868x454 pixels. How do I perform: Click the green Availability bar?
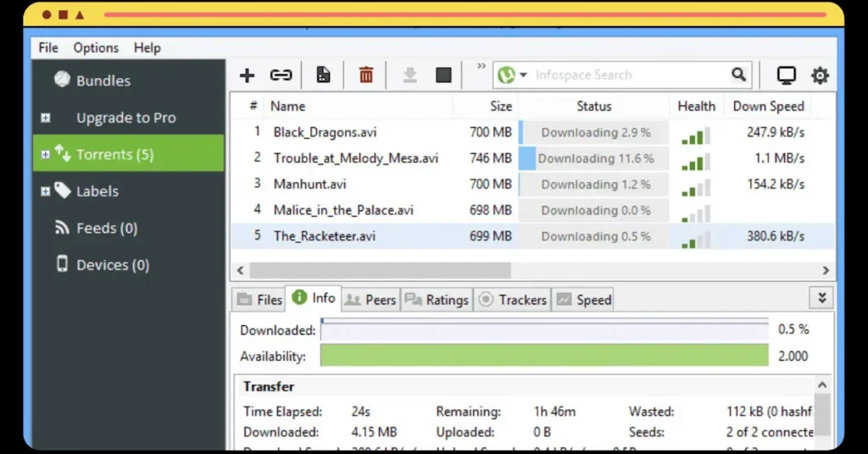[544, 355]
